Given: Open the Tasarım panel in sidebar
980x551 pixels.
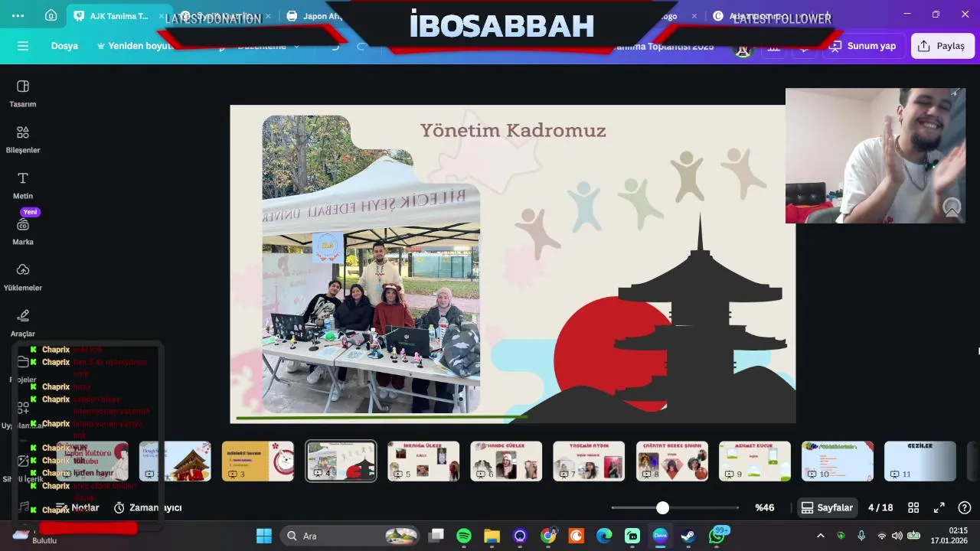Looking at the screenshot, I should click(23, 93).
